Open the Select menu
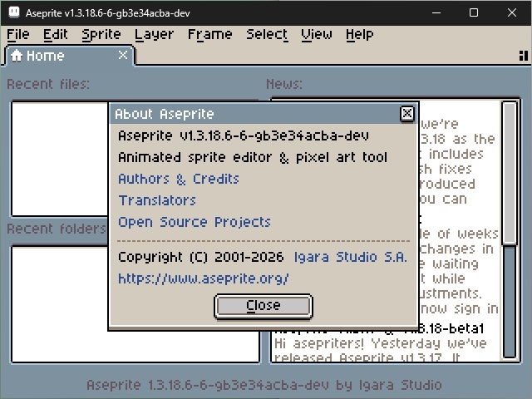This screenshot has height=399, width=532. [267, 35]
